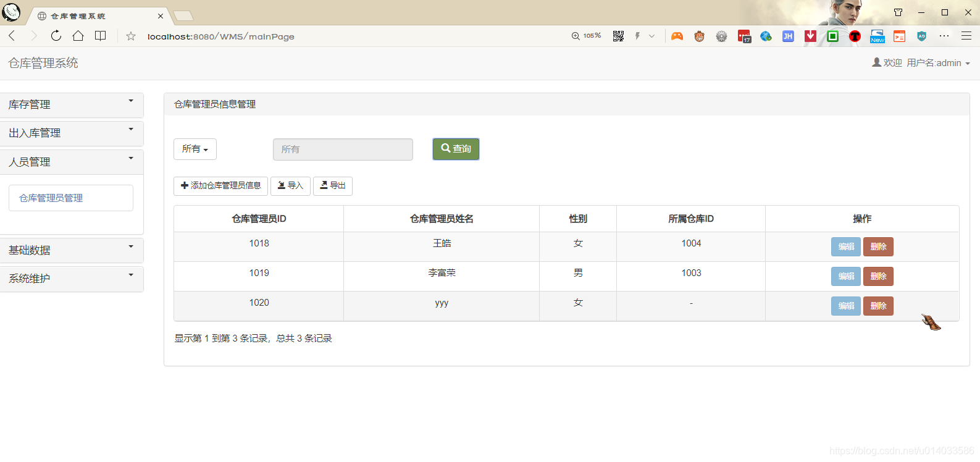The width and height of the screenshot is (980, 462).
Task: Edit the row for 李富荣
Action: 845,276
